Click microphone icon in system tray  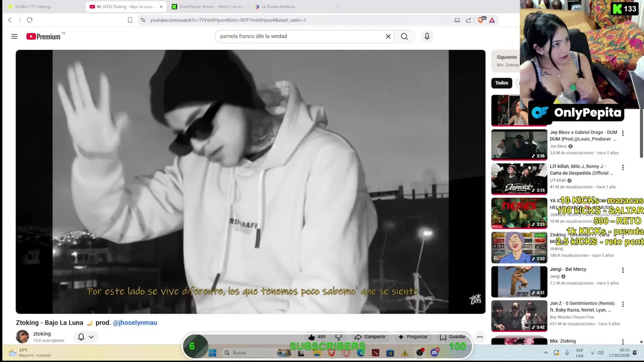pyautogui.click(x=567, y=353)
